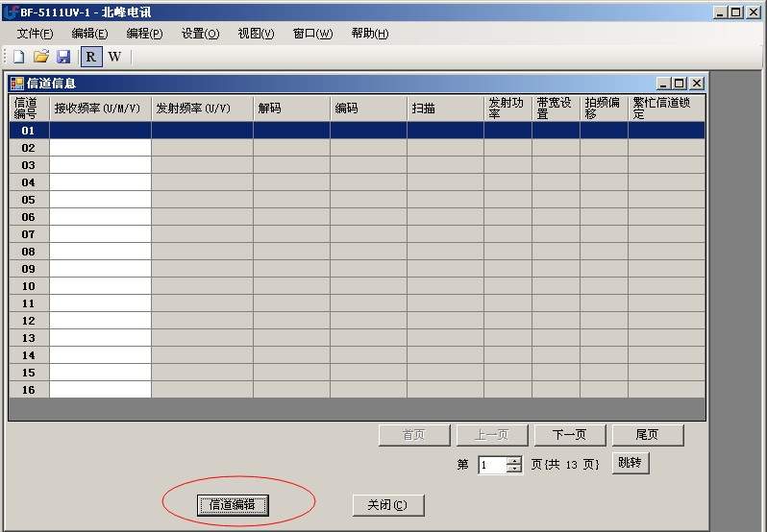The image size is (767, 532).
Task: Open the 编程(P) menu
Action: pos(144,34)
